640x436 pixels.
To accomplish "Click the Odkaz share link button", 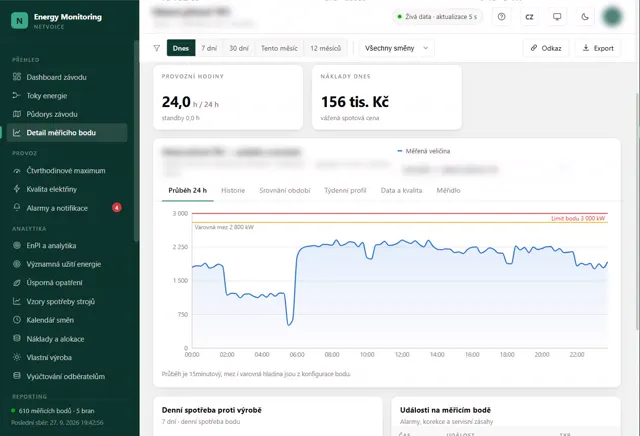I will [x=546, y=48].
